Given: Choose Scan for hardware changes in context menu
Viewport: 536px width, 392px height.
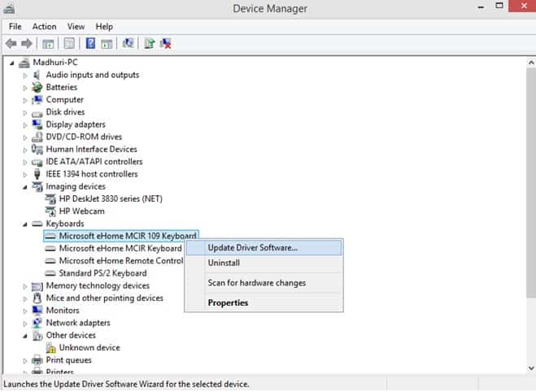Looking at the screenshot, I should coord(264,283).
